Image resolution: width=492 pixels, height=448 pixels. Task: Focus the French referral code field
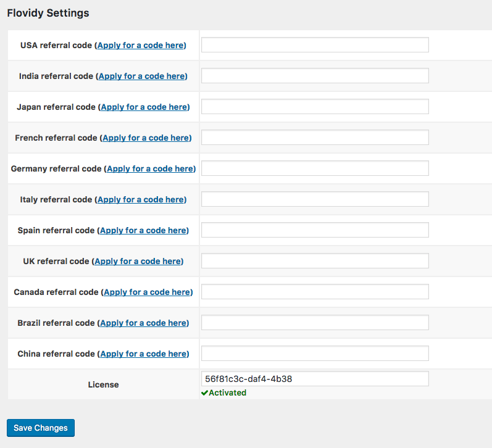click(315, 138)
